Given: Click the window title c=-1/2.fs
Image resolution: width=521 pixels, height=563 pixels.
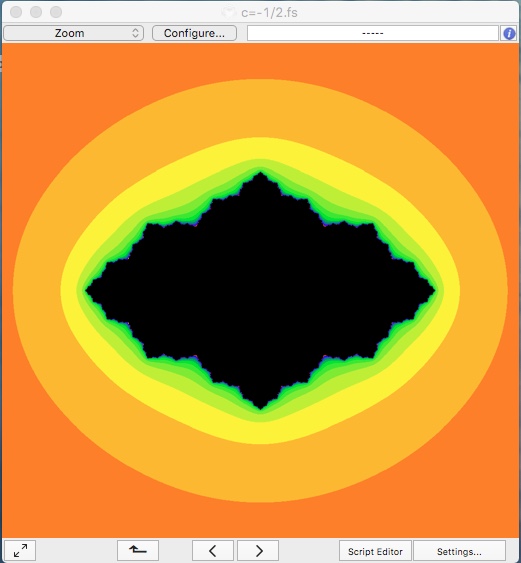Looking at the screenshot, I should click(x=269, y=13).
